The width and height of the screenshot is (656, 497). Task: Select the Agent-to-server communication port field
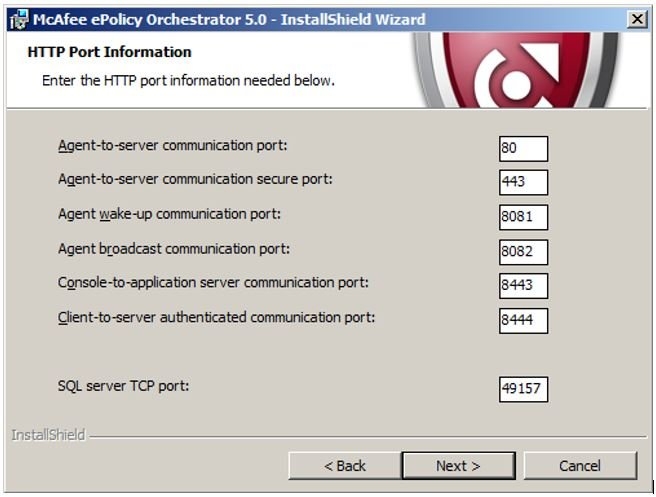(523, 148)
